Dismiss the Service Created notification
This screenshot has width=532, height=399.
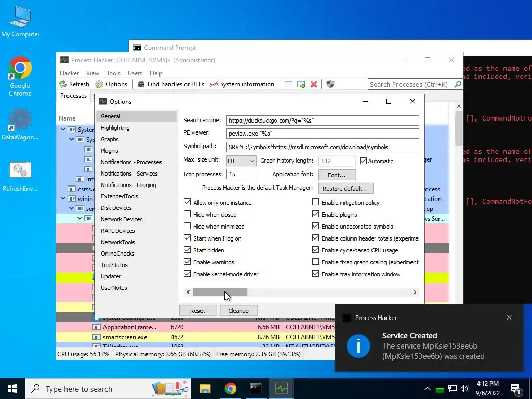[509, 317]
